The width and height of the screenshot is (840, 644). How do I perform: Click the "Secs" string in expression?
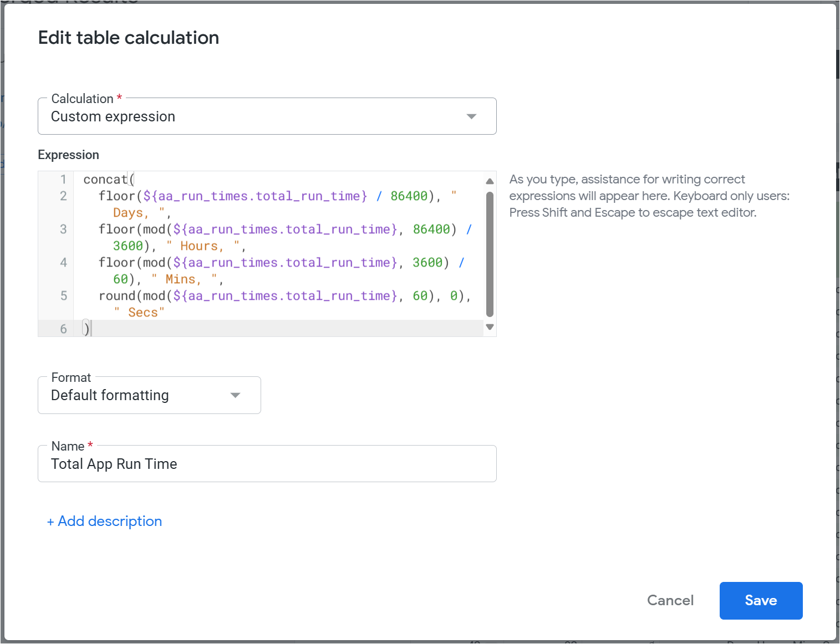pyautogui.click(x=143, y=313)
